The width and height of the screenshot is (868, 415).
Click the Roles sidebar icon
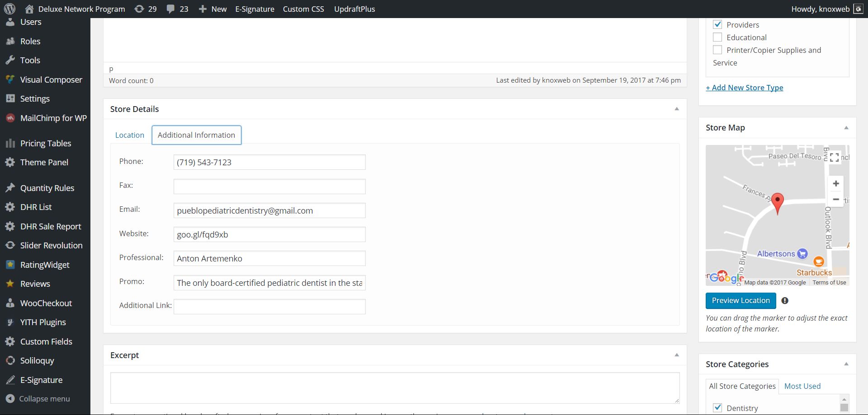10,41
